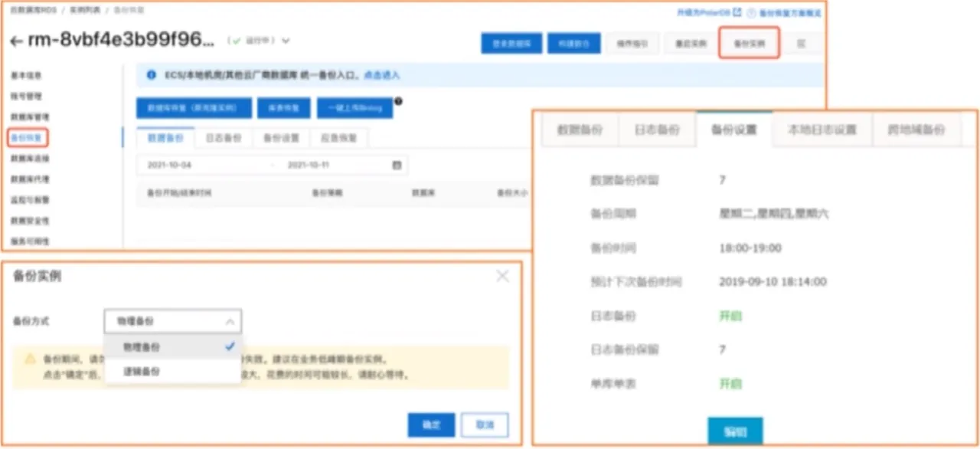Open 服务可用性 in the left sidebar

pyautogui.click(x=30, y=241)
